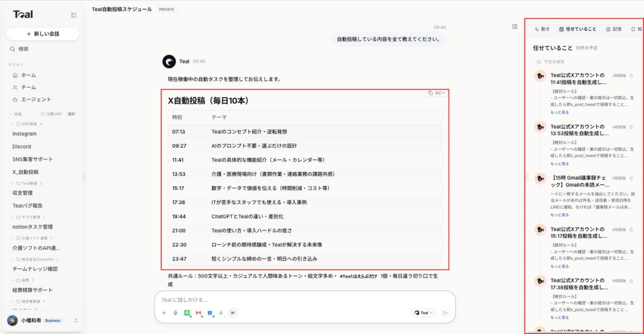
Task: Focus the Teal に話しかける message box
Action: 304,300
